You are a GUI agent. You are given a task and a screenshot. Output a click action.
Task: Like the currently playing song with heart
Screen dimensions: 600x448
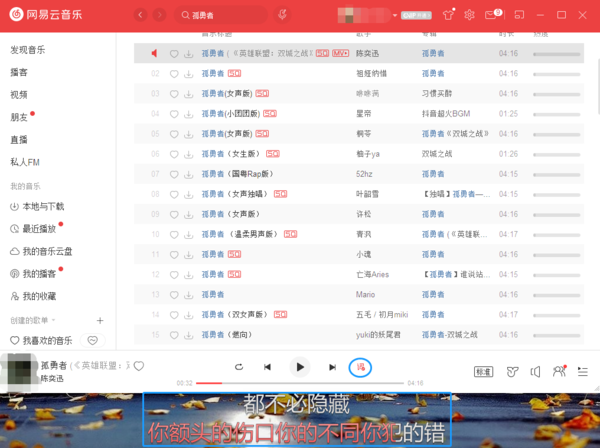coord(139,366)
